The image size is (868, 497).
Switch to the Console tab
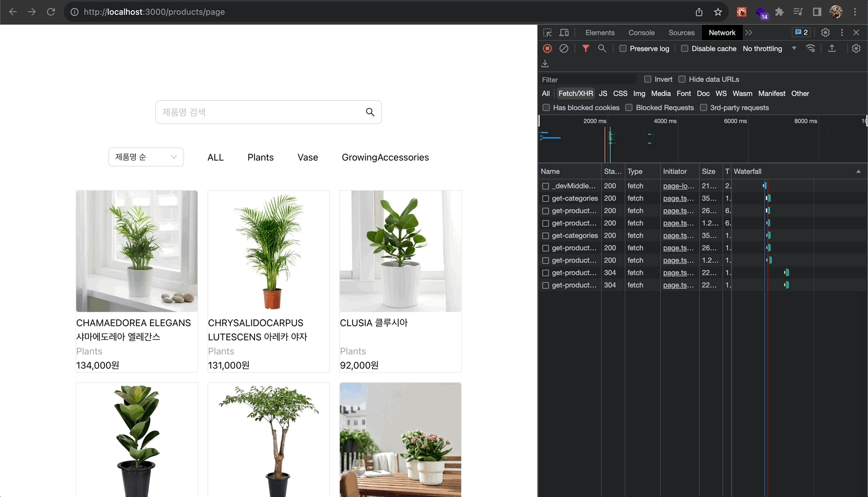tap(641, 32)
